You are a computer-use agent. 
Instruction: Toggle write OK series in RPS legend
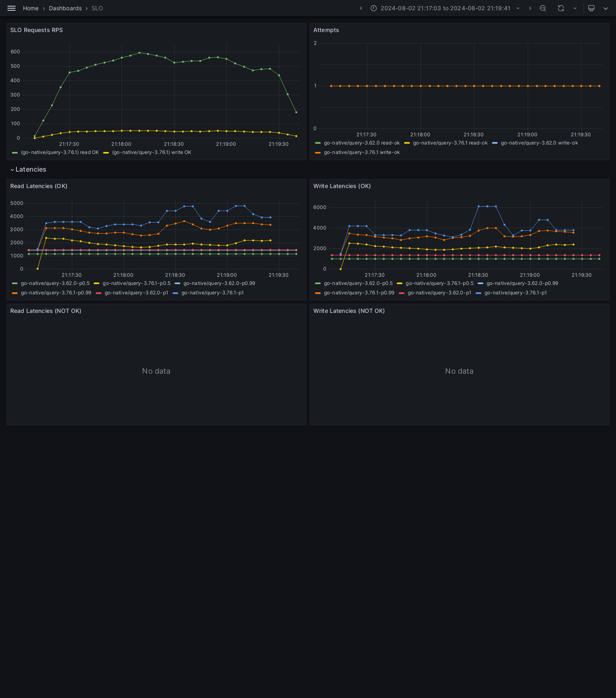pyautogui.click(x=152, y=152)
